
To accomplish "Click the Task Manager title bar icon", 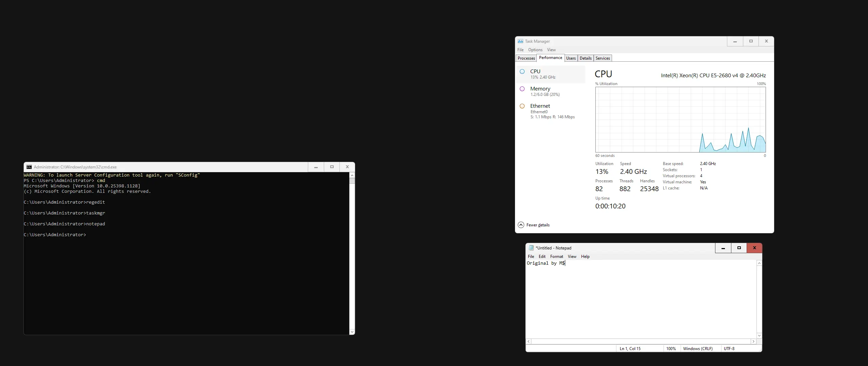I will pyautogui.click(x=520, y=41).
